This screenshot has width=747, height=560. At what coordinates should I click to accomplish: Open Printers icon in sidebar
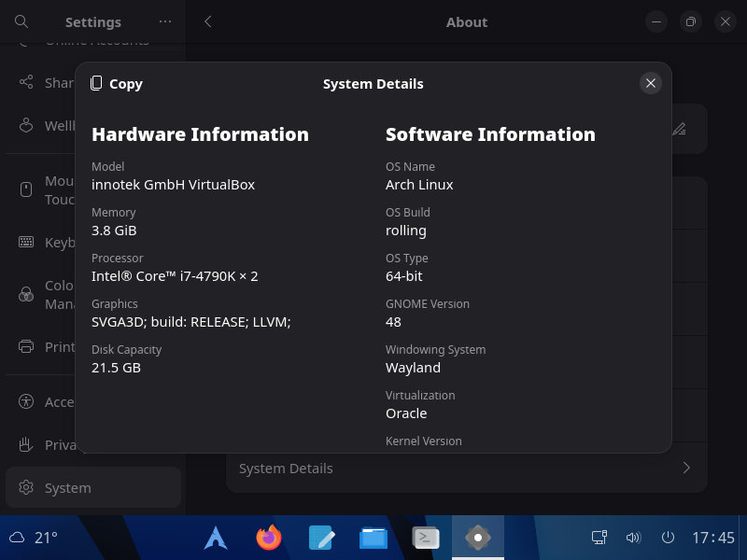tap(26, 346)
